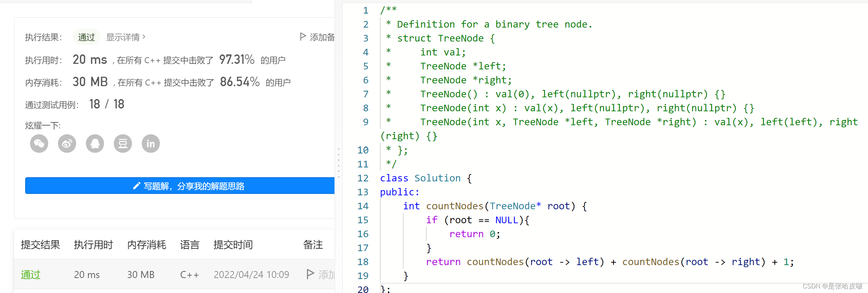
Task: Click the recursive return statement on line 18
Action: [610, 262]
